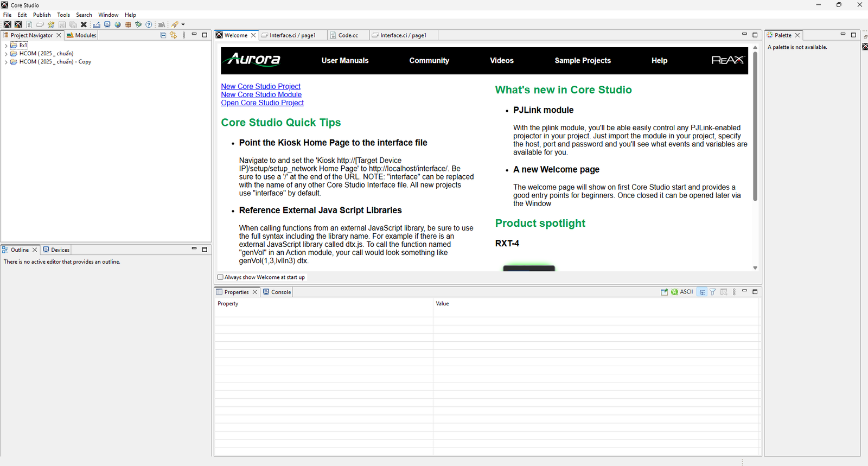Click the REAX logo in Welcome header

[727, 60]
